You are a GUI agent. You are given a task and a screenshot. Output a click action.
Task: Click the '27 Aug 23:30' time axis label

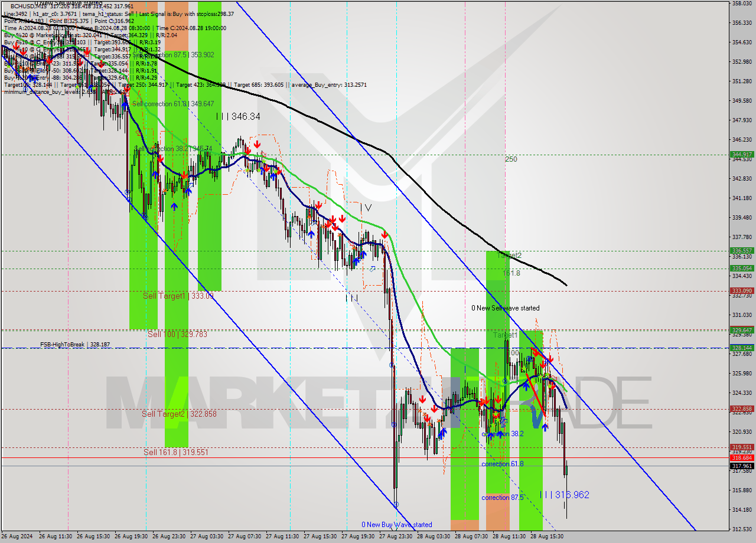(x=396, y=537)
